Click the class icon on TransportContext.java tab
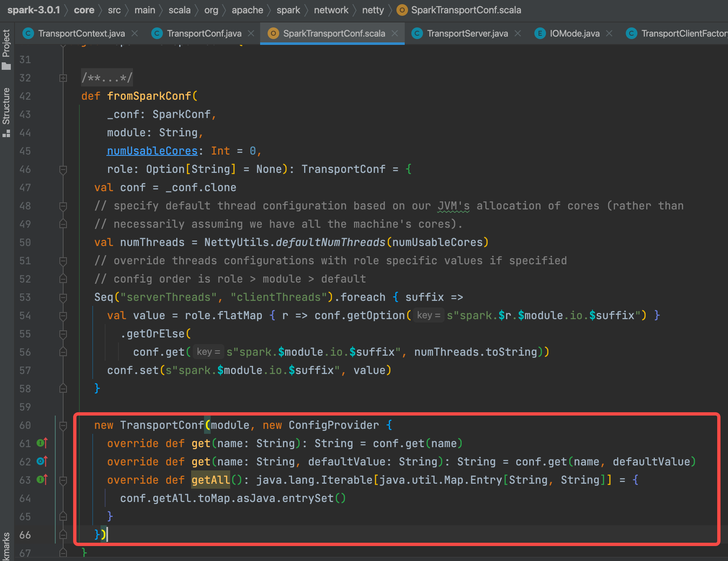Screen dimensions: 728x561 point(28,33)
